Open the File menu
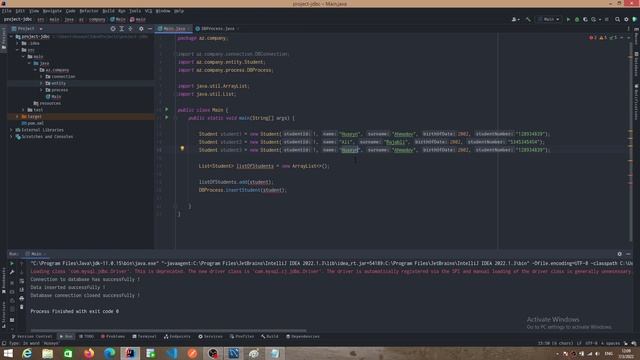This screenshot has height=360, width=640. [7, 11]
